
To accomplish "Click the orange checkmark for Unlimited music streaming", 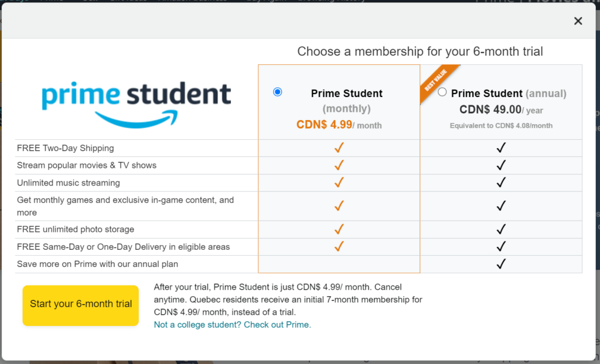I will (x=339, y=183).
